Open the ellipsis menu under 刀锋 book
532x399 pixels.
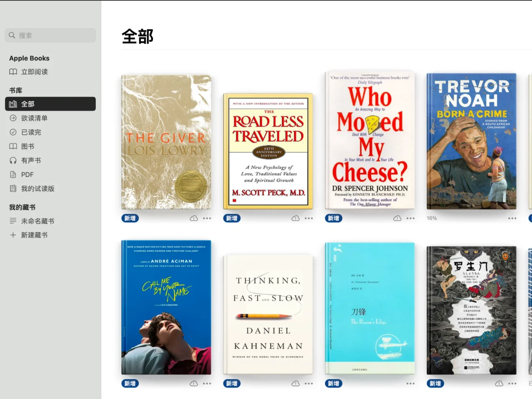(x=410, y=383)
